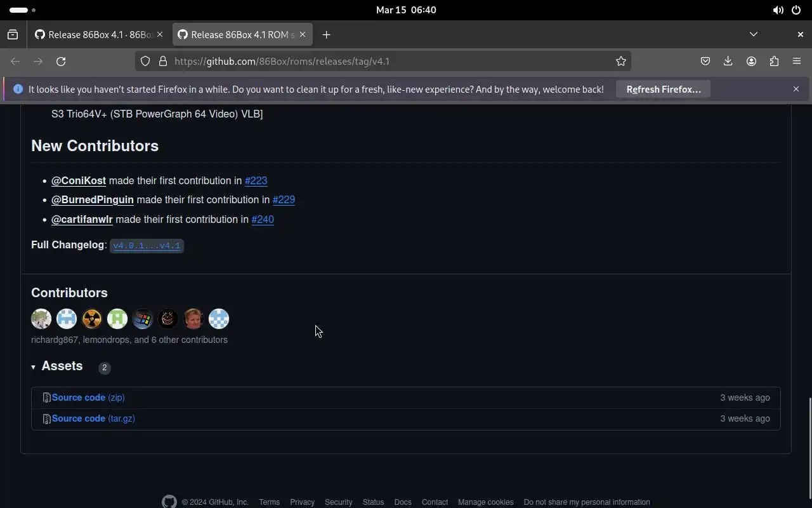Click the Contact footer link
Screen dimensions: 812x508
435,502
